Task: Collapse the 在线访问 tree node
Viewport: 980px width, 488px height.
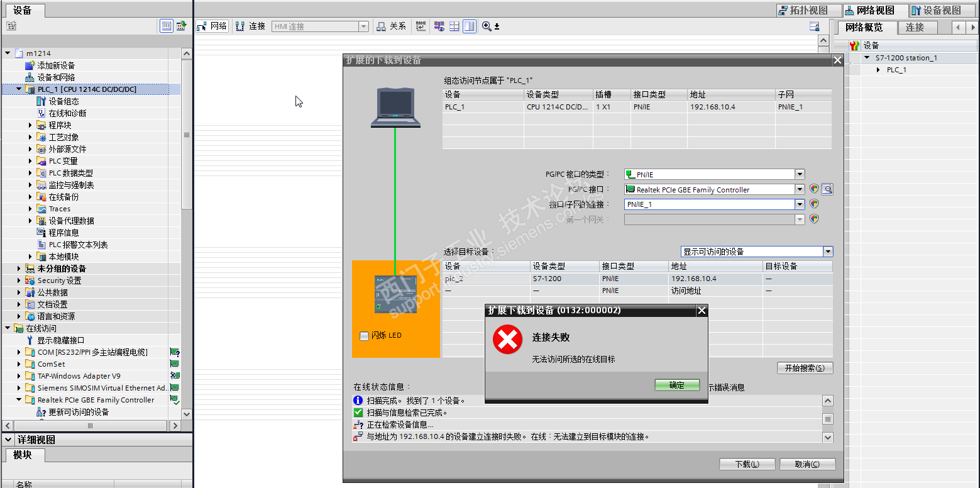Action: 8,328
